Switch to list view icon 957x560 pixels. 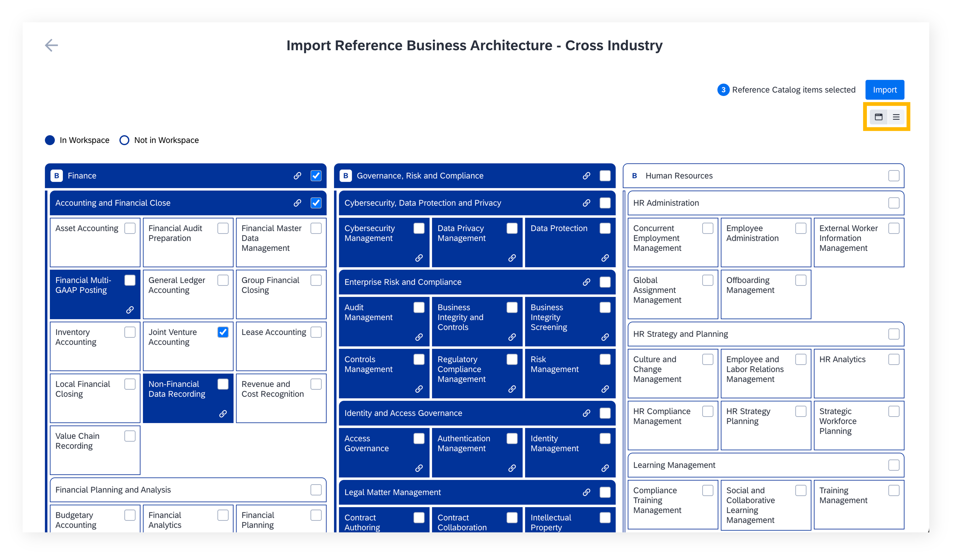[x=896, y=117]
